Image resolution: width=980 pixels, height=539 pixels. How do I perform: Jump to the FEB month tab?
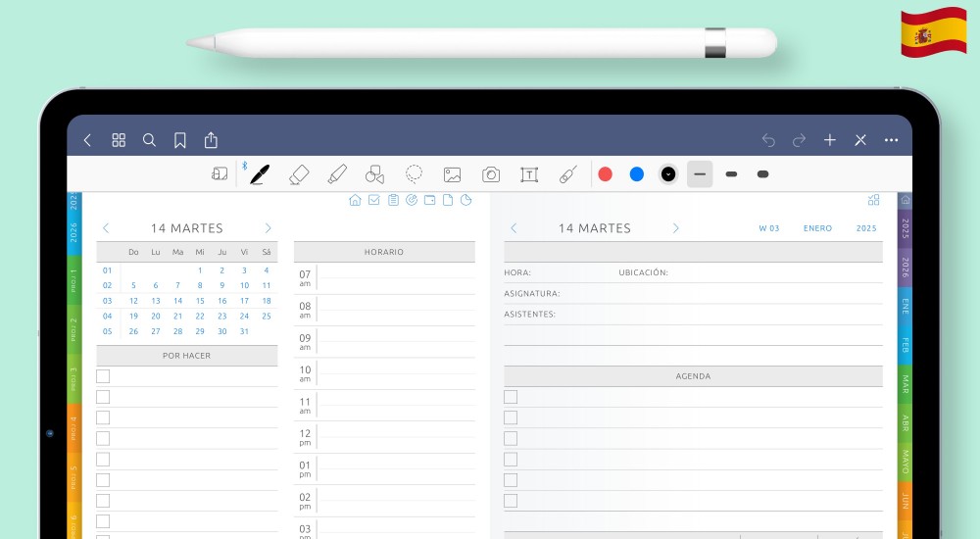coord(905,345)
